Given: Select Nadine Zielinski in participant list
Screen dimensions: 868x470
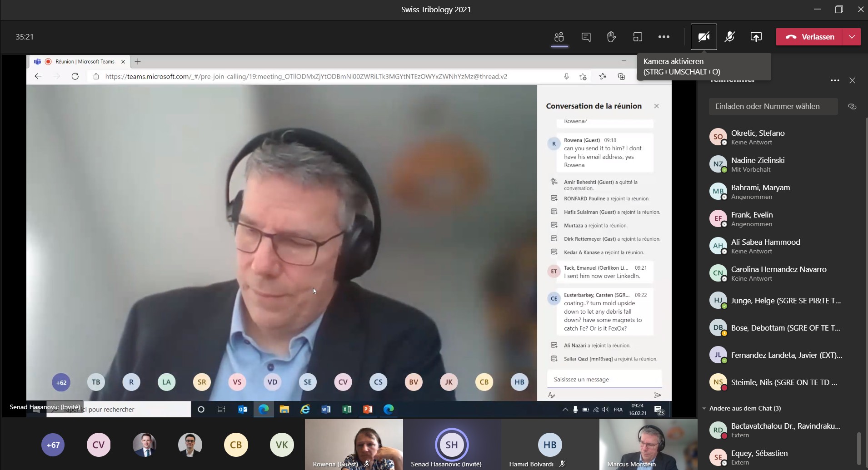Looking at the screenshot, I should [758, 164].
